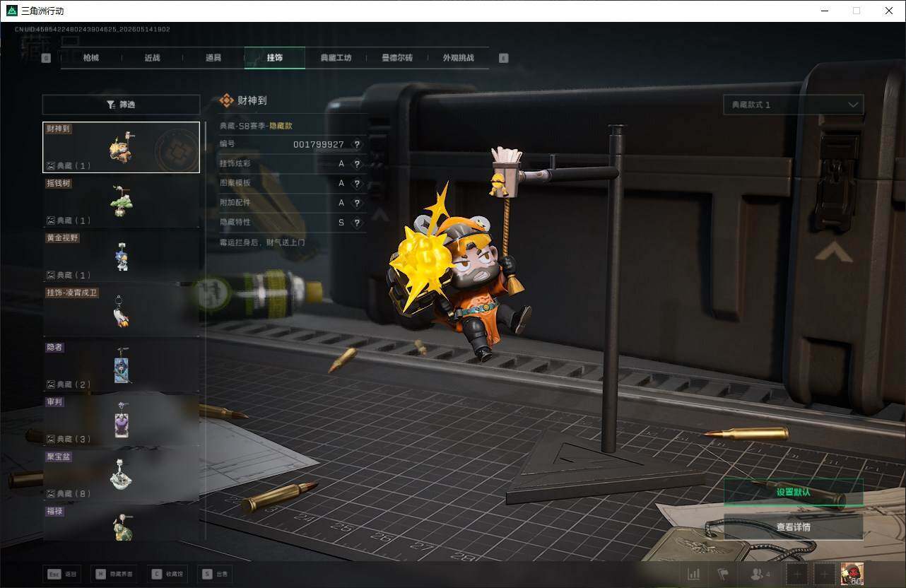Image resolution: width=906 pixels, height=588 pixels.
Task: Click the help icon beside 编号
Action: click(357, 144)
